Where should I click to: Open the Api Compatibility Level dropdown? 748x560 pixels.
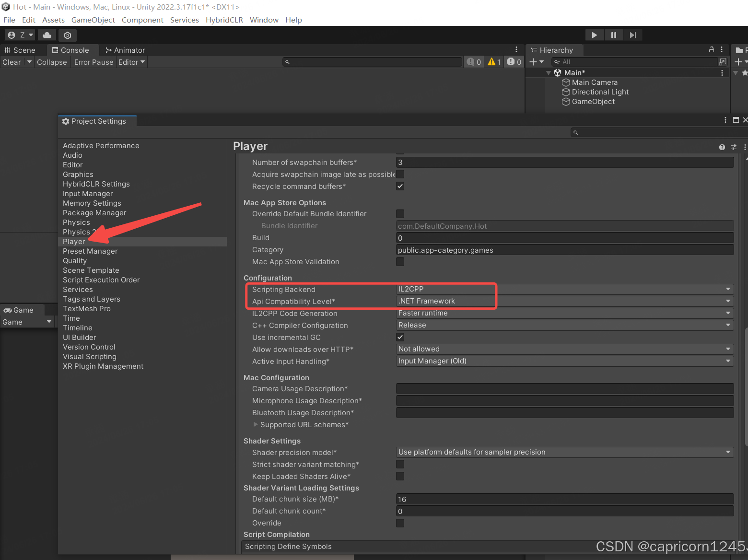(564, 301)
